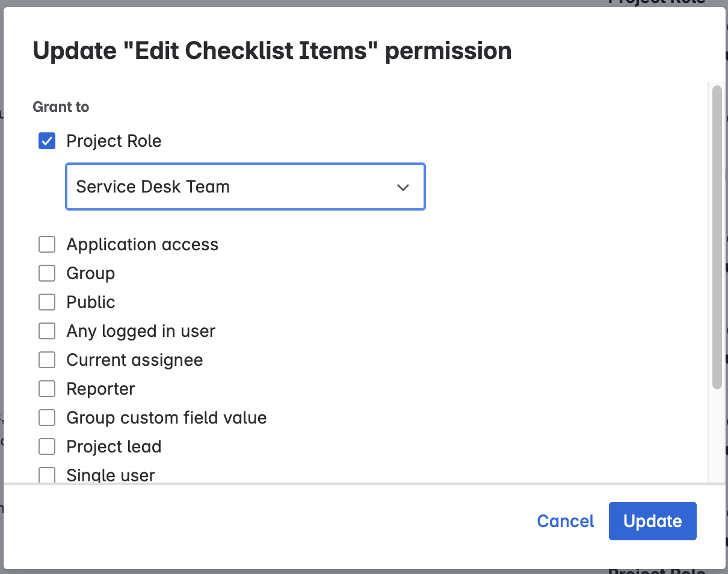728x574 pixels.
Task: Select the Any logged in user checkbox
Action: click(x=47, y=332)
